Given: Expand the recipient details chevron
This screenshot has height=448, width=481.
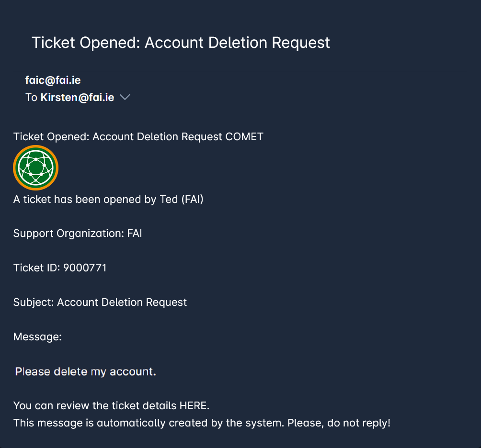Looking at the screenshot, I should click(125, 98).
